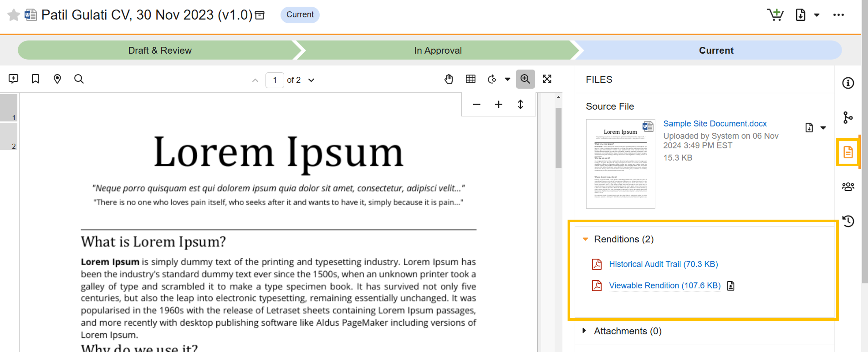Toggle the zoom magnifier tool

click(525, 79)
